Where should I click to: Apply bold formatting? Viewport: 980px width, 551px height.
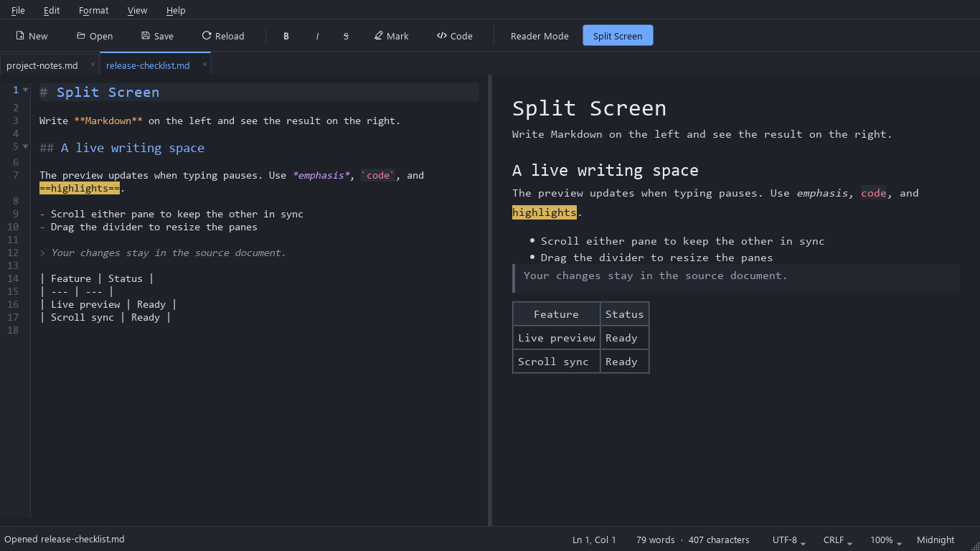click(x=286, y=36)
